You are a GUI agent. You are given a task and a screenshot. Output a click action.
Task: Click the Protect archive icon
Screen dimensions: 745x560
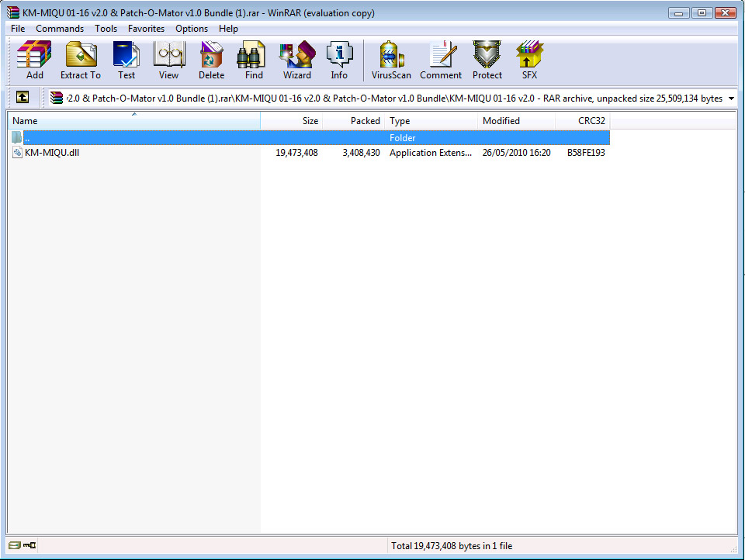click(x=487, y=60)
